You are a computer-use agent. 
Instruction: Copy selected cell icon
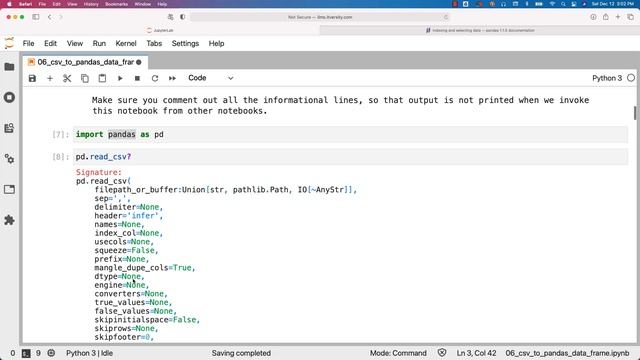[x=85, y=78]
